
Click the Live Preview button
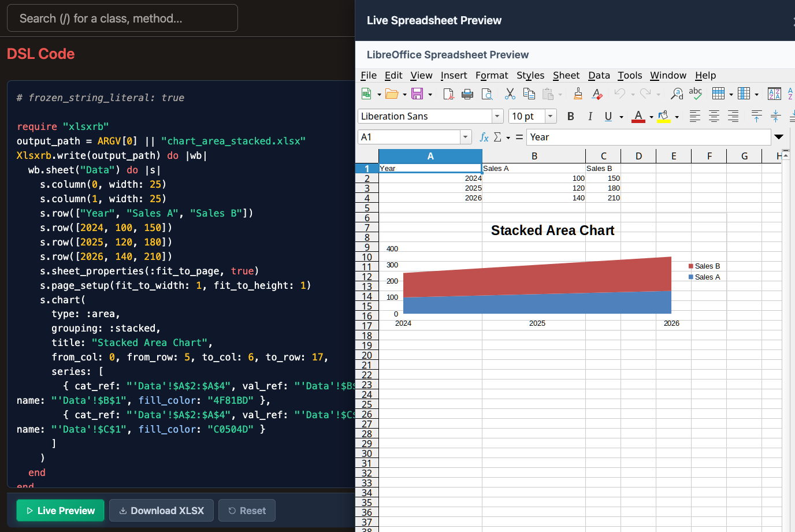(x=61, y=511)
